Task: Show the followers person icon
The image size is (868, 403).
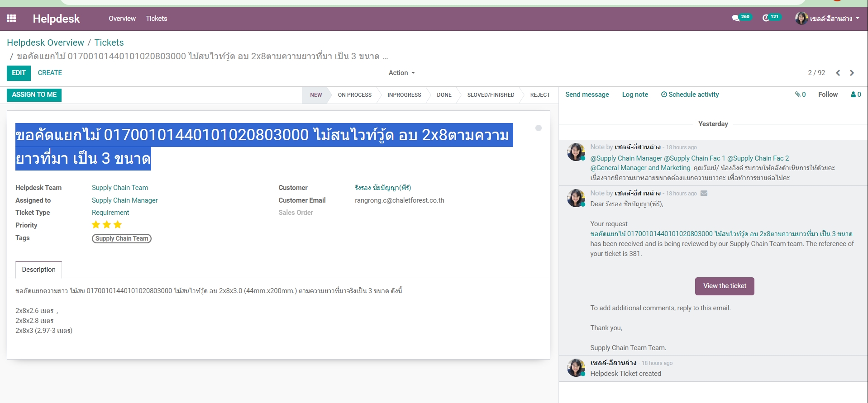Action: [x=855, y=95]
